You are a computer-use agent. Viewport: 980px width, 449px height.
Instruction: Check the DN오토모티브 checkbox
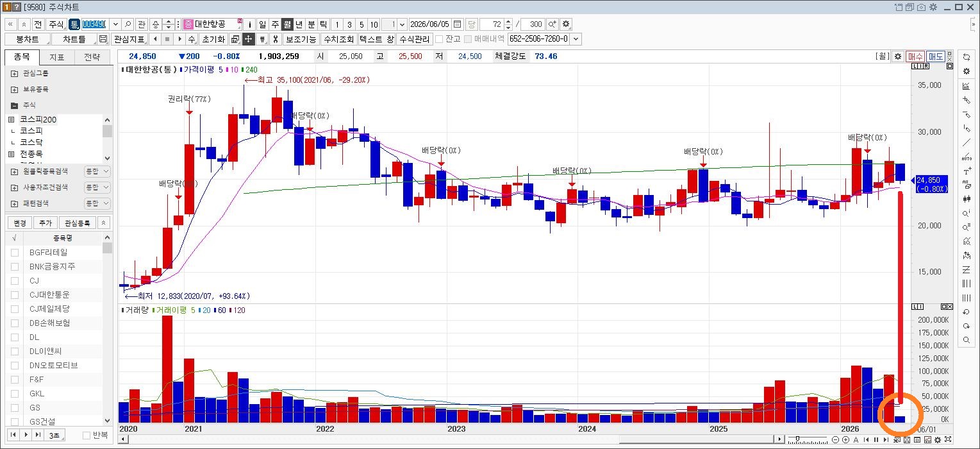(15, 365)
